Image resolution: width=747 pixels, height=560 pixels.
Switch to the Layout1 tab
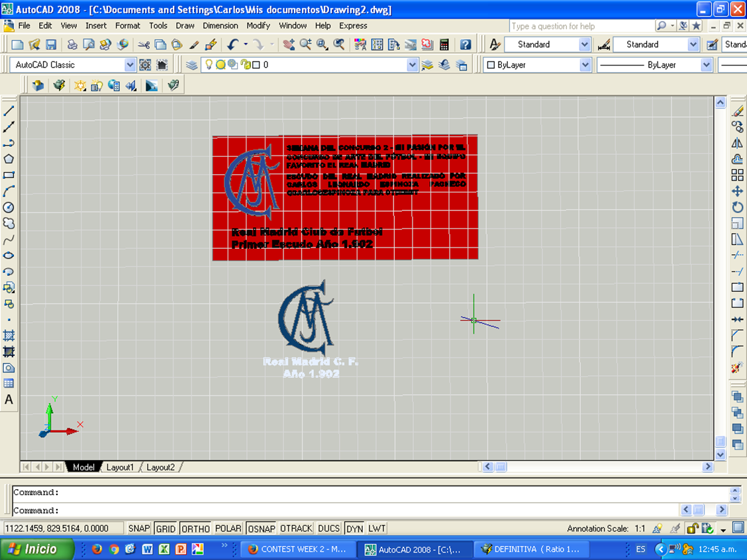point(120,467)
